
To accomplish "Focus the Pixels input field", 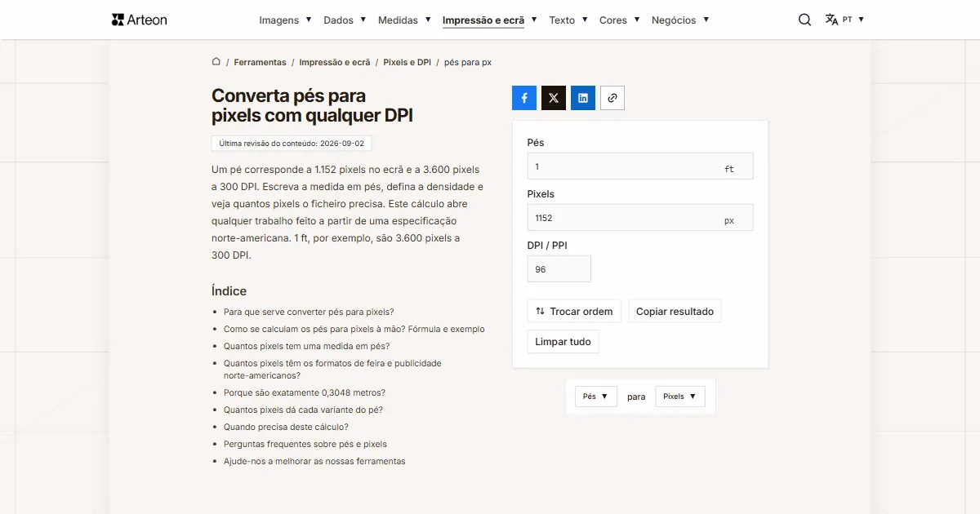I will [x=640, y=218].
